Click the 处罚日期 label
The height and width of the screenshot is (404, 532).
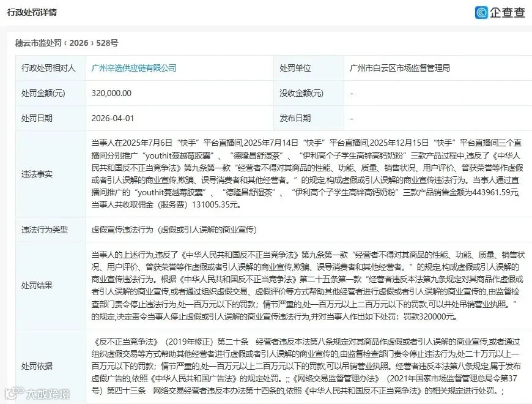pyautogui.click(x=37, y=118)
